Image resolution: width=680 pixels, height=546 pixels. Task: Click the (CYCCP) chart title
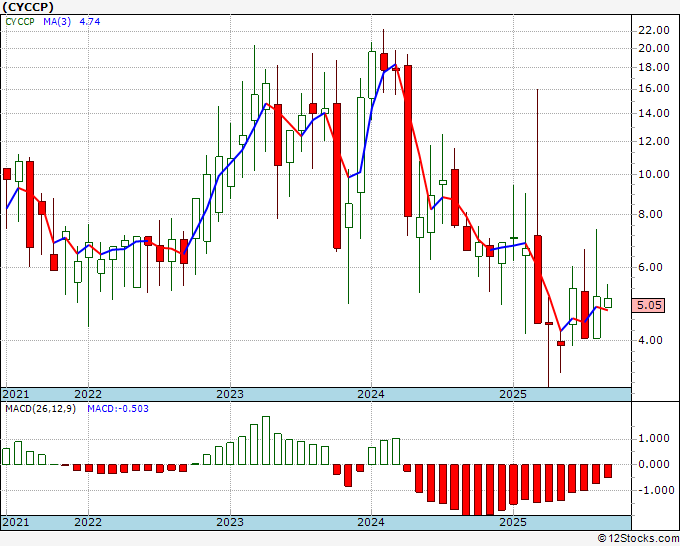point(28,7)
